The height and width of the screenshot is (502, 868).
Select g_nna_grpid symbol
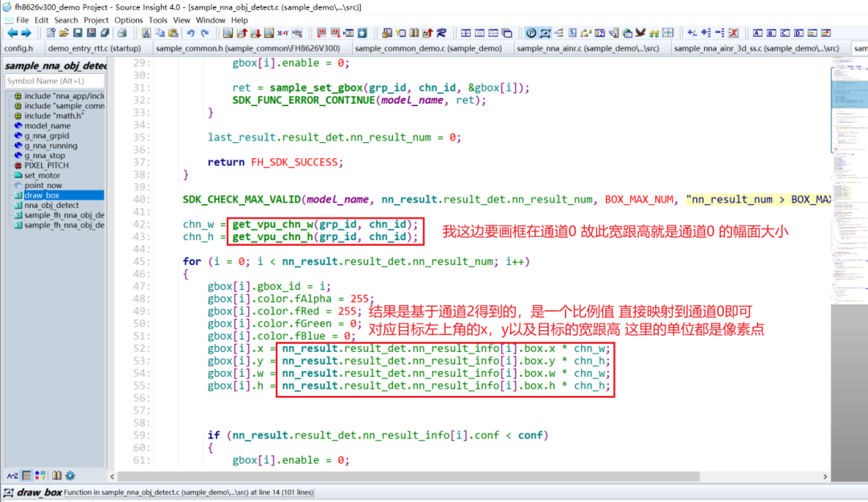47,136
